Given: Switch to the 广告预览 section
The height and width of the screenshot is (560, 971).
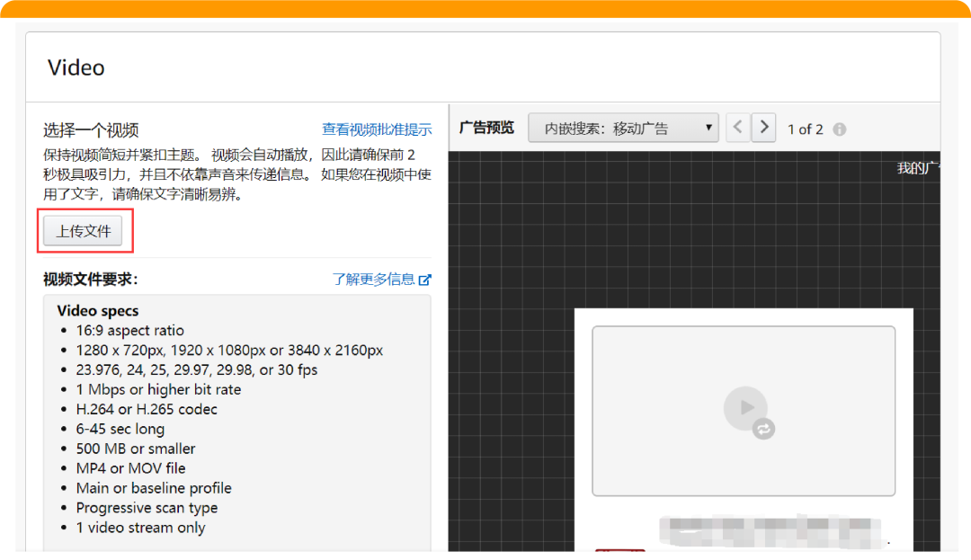Looking at the screenshot, I should click(486, 128).
